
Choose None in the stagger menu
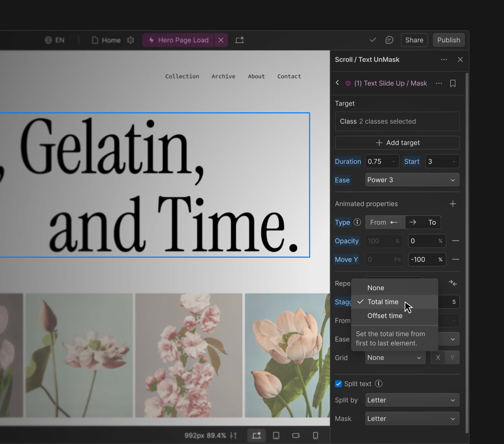(x=375, y=288)
